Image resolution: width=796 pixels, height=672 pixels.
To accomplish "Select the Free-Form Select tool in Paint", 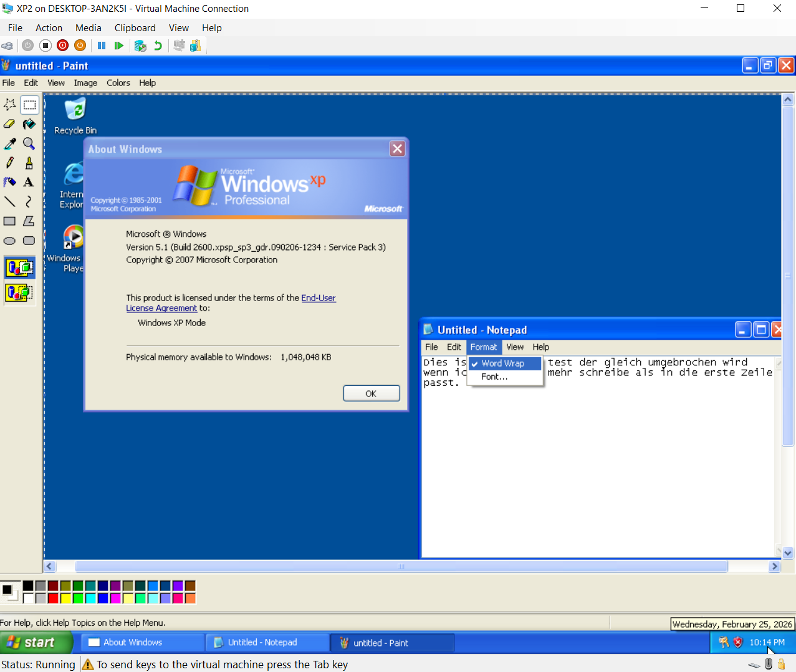I will coord(10,105).
